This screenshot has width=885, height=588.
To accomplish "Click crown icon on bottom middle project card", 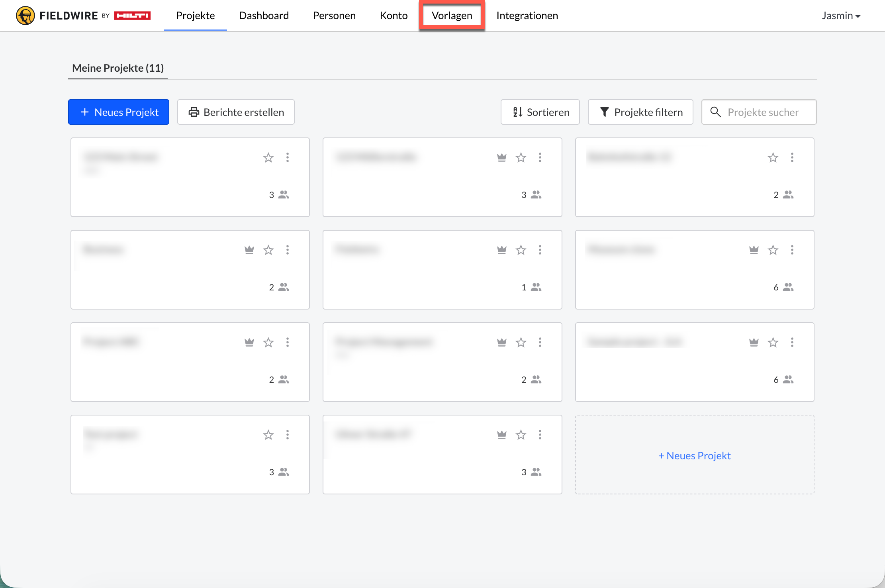I will click(501, 435).
